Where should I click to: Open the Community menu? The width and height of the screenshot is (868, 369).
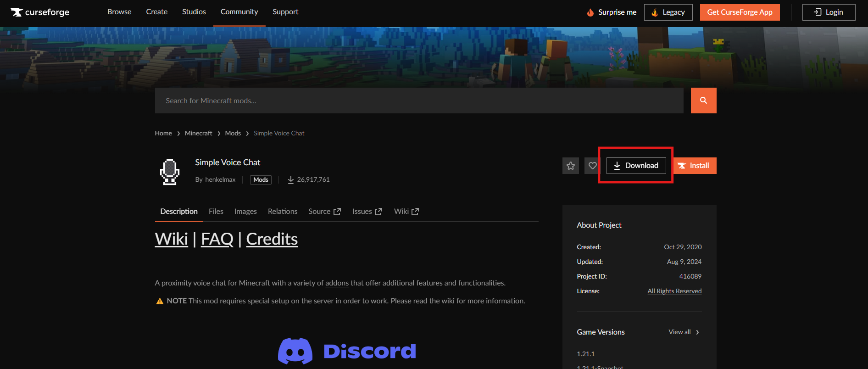(x=239, y=12)
